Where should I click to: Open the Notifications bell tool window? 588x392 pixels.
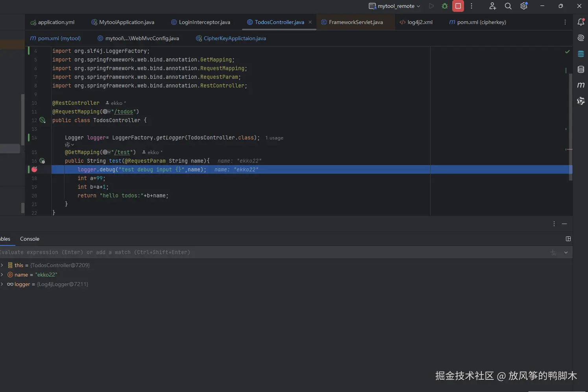581,22
